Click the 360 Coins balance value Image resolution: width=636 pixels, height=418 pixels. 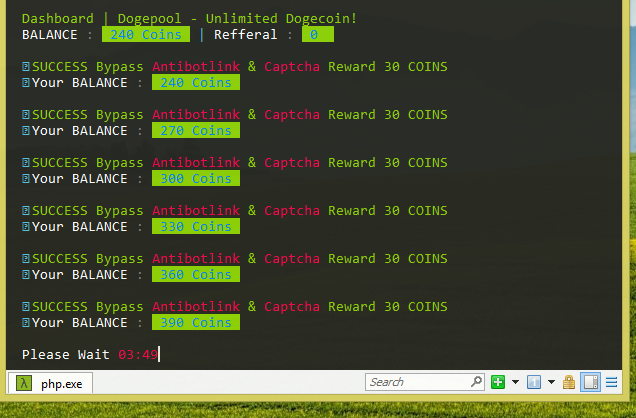(196, 274)
